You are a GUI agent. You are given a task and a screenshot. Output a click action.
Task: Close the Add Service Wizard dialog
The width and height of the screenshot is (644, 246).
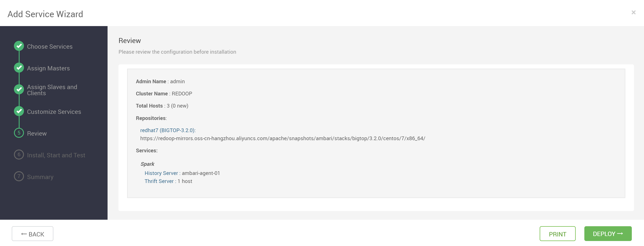tap(633, 12)
